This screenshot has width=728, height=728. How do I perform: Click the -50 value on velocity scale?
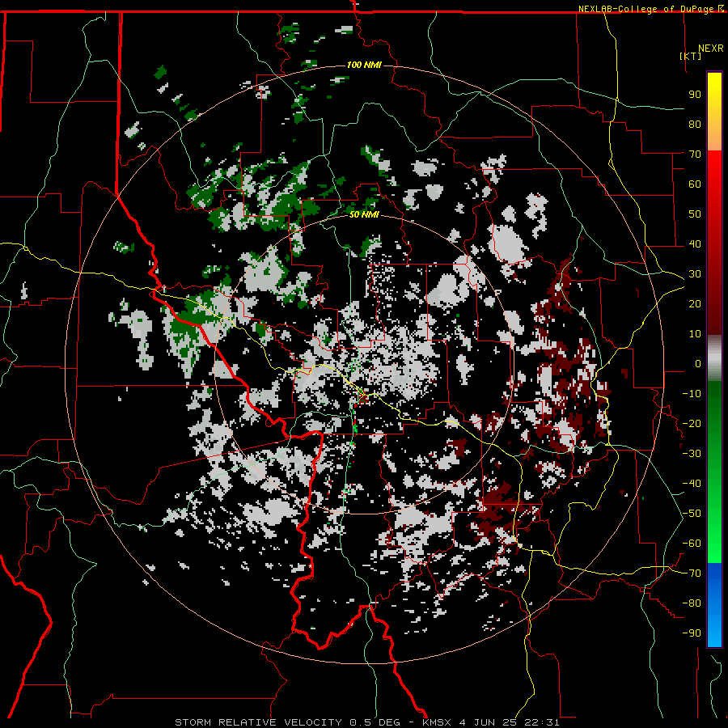(692, 514)
